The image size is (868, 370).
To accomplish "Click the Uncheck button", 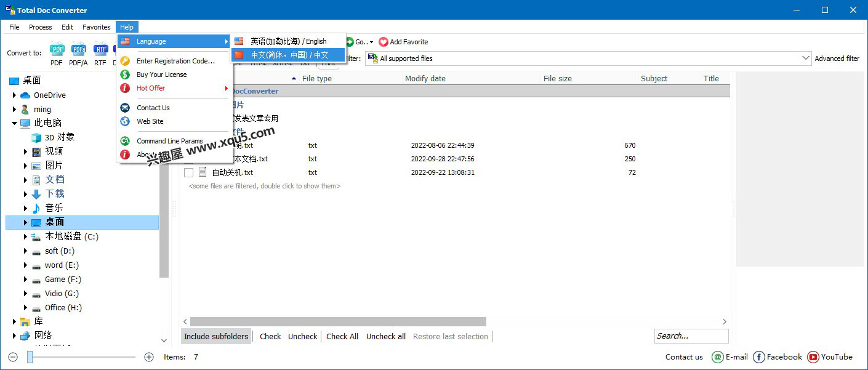I will pos(303,336).
